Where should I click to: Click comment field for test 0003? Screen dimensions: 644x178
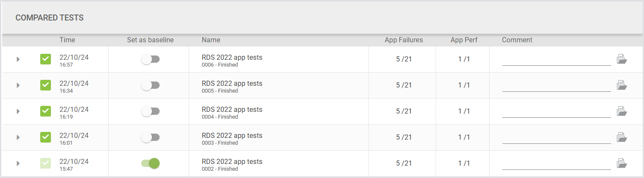point(556,139)
